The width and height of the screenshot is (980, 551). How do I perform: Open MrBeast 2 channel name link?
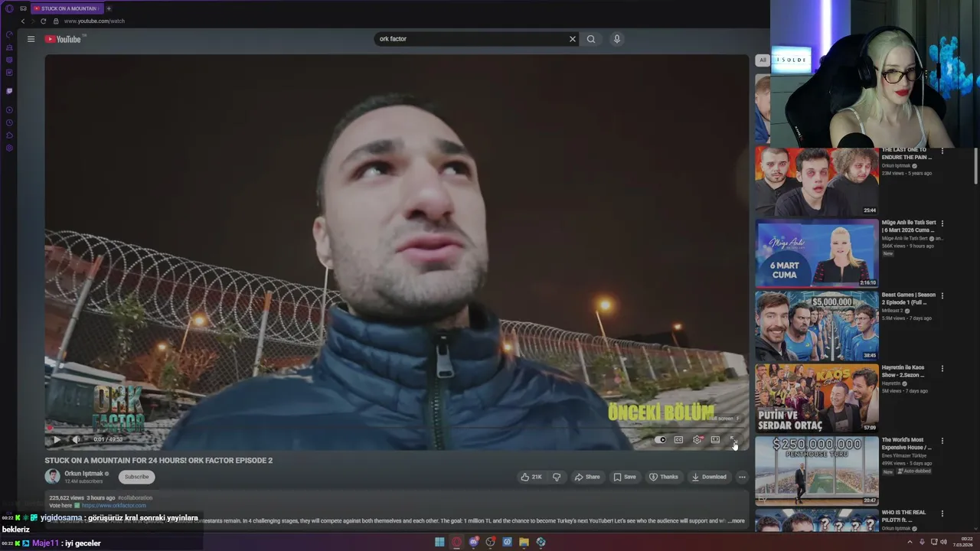point(893,311)
